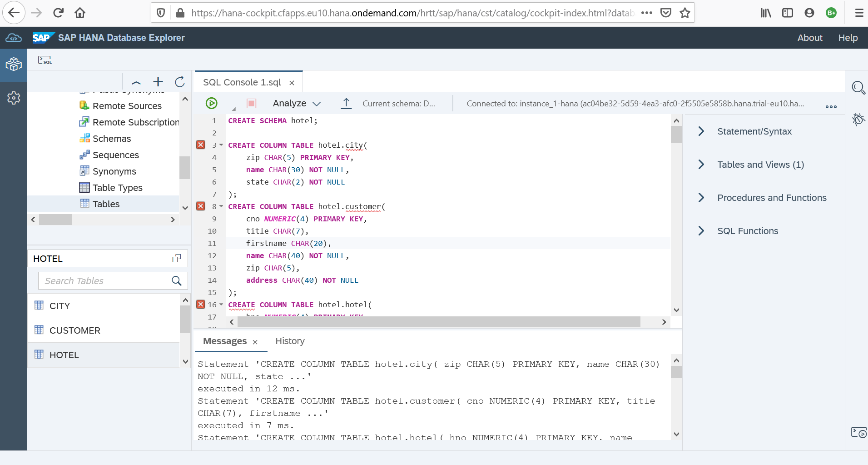
Task: Open the browser library icon
Action: coord(766,13)
